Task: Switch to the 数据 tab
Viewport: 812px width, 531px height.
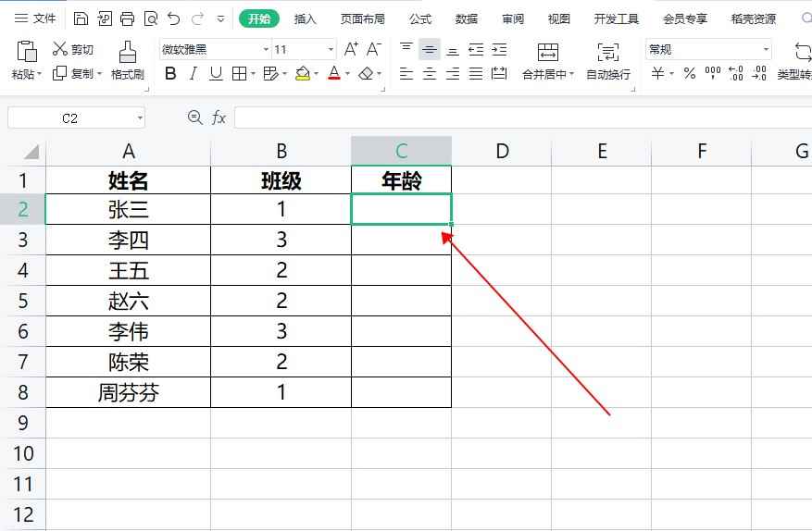Action: (x=466, y=19)
